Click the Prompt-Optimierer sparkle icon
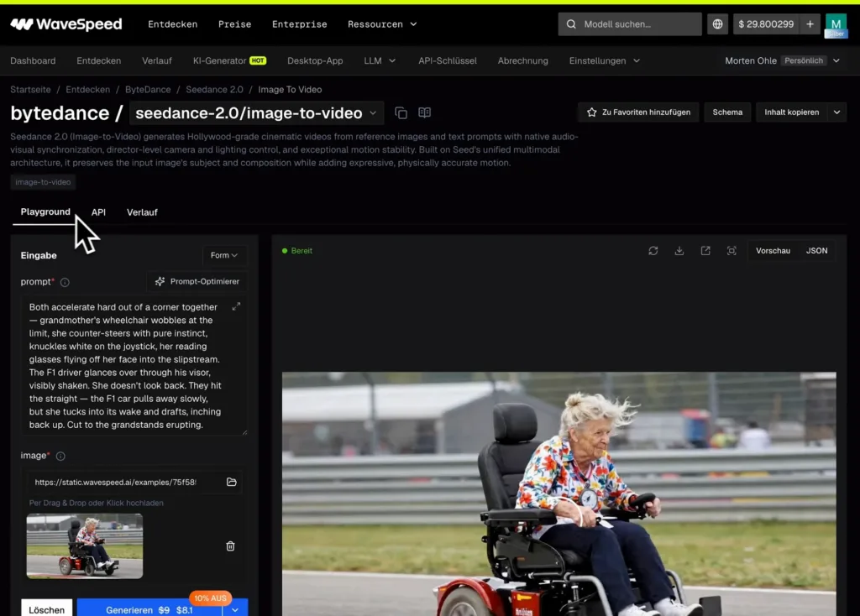 [160, 281]
